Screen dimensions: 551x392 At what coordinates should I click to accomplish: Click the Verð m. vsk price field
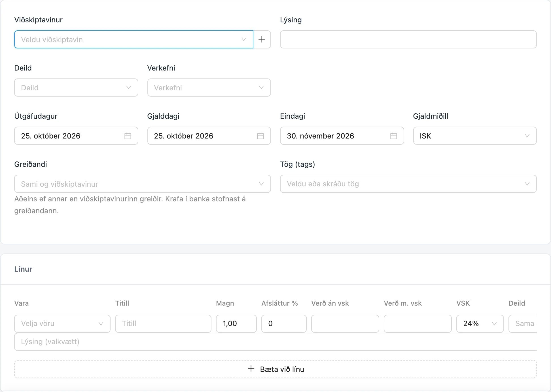[418, 323]
